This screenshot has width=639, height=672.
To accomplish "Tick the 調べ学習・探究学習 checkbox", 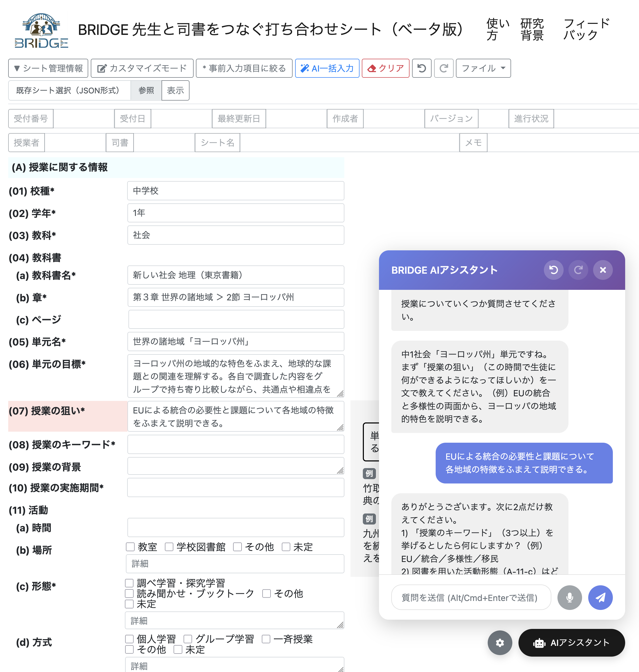I will click(129, 583).
